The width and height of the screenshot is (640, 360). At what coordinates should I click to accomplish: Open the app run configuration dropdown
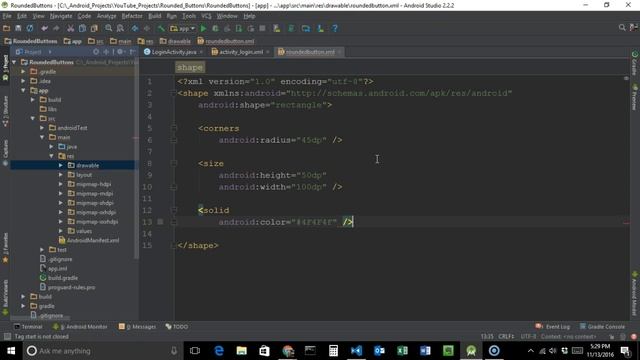[x=182, y=28]
